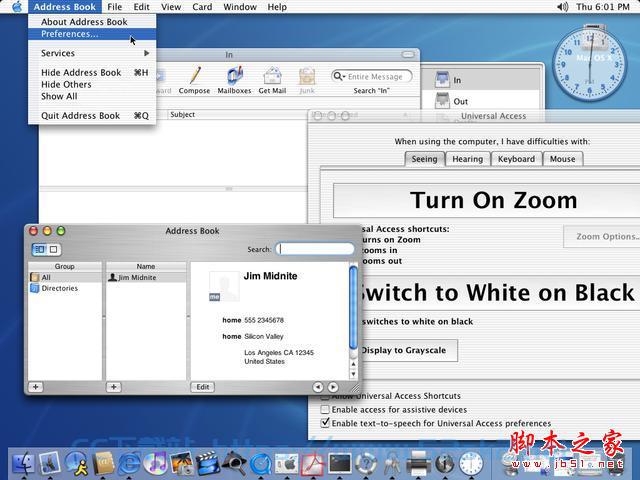Launch Keychain Access keys icon in Dock
Image resolution: width=640 pixels, height=480 pixels.
tap(392, 464)
